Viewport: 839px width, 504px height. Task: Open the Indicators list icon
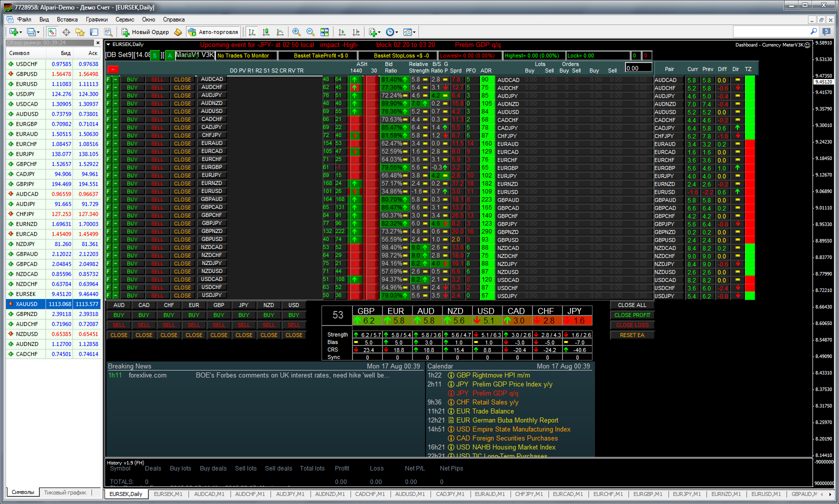point(372,32)
